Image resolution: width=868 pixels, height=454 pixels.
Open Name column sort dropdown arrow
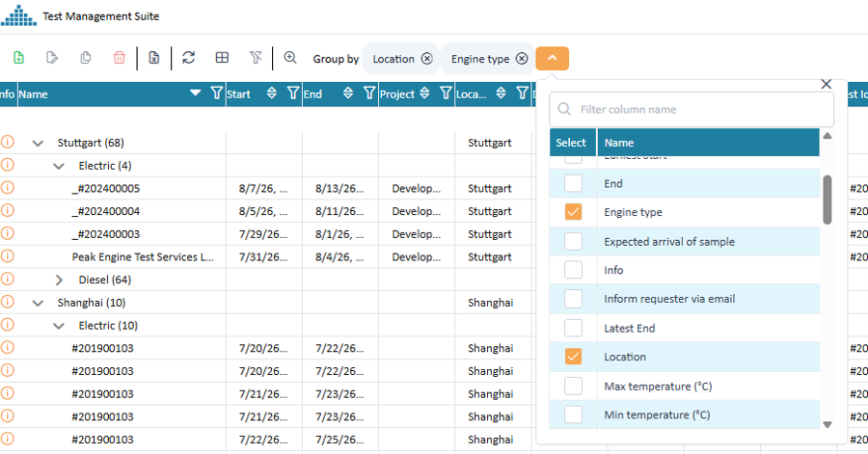pos(196,93)
